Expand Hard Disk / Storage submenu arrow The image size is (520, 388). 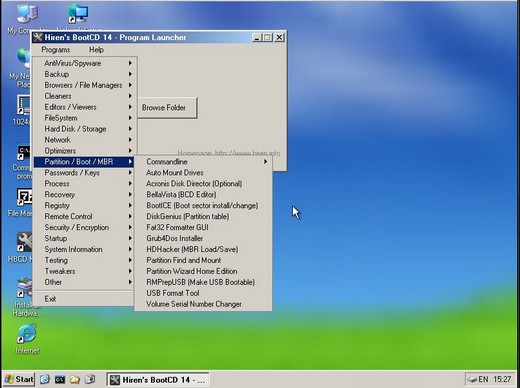click(130, 129)
